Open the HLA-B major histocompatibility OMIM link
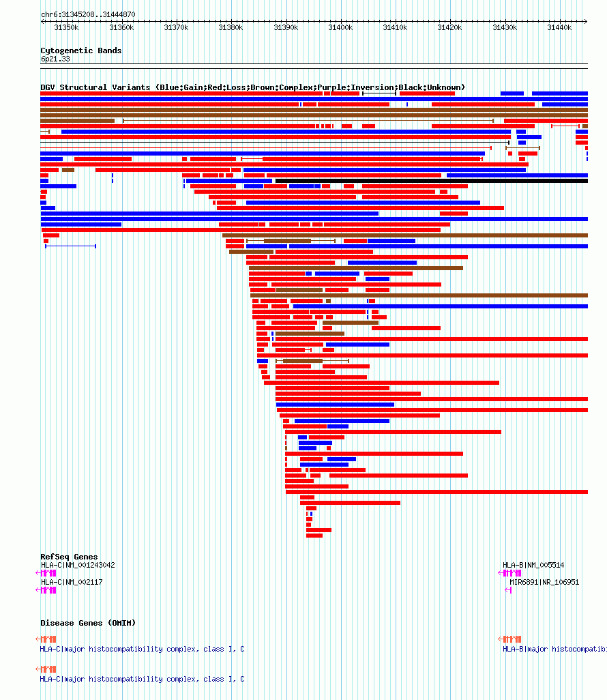 [x=554, y=649]
